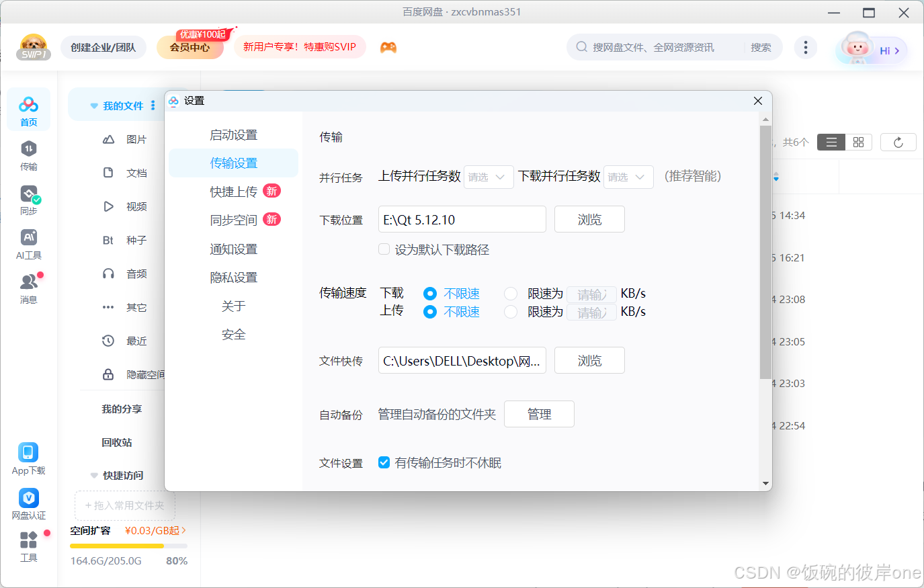This screenshot has width=924, height=588.
Task: Click the search magnifier icon
Action: (581, 47)
